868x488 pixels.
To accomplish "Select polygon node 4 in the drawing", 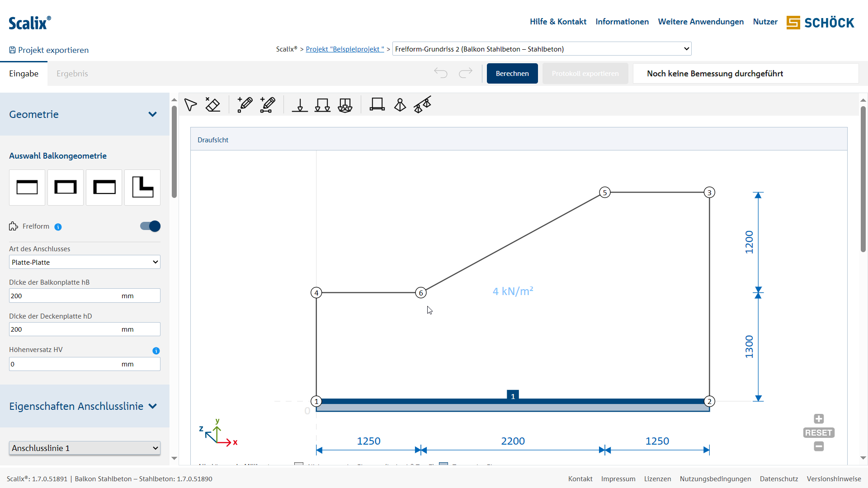I will coord(316,293).
